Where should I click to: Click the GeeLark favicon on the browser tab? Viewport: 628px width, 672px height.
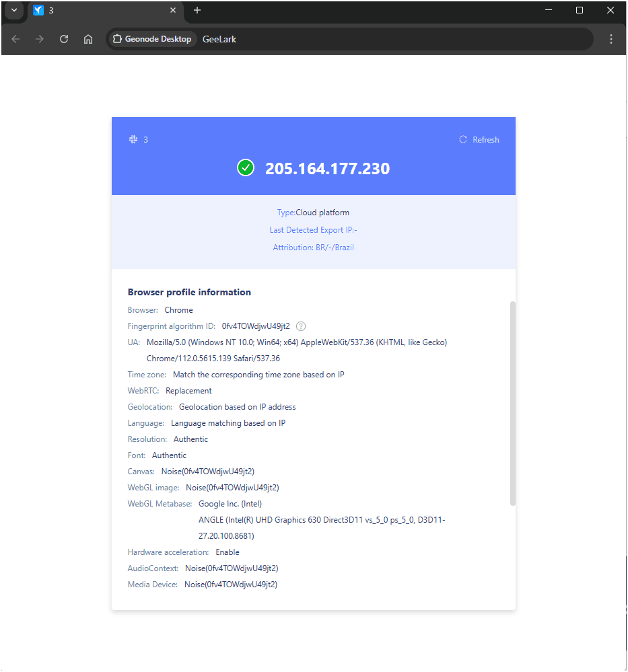click(x=39, y=10)
